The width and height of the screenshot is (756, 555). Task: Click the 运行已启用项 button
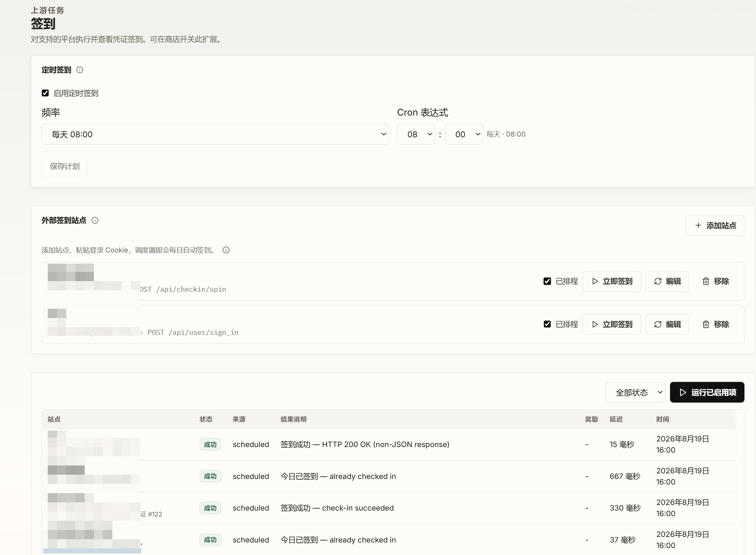(x=707, y=392)
